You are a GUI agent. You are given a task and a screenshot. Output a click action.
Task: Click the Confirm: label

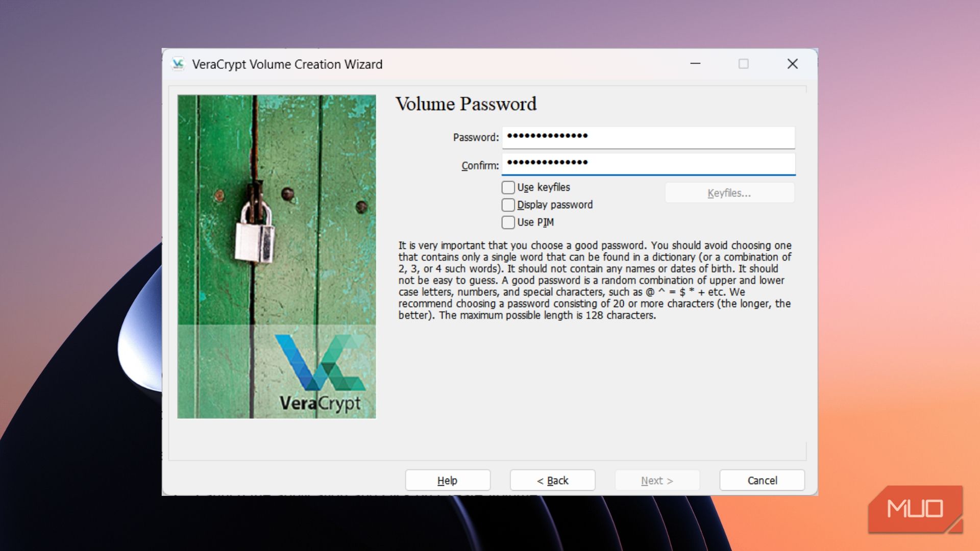tap(480, 165)
